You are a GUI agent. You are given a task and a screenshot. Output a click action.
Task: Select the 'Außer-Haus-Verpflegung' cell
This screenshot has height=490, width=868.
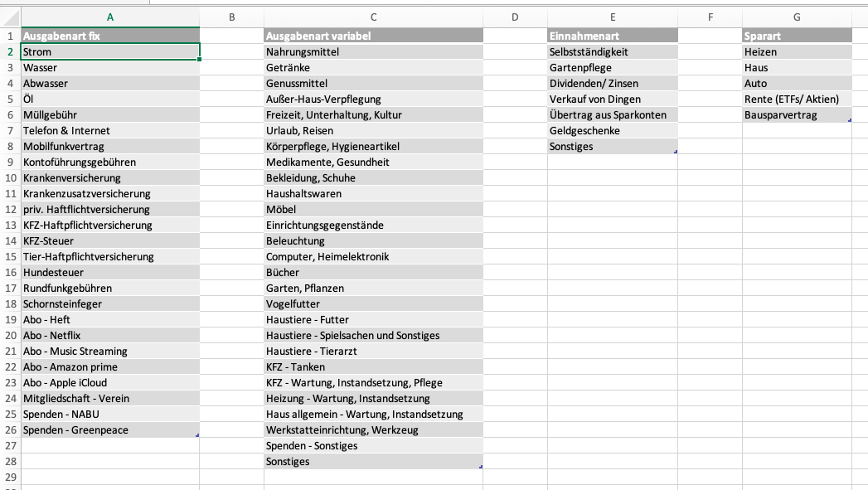pyautogui.click(x=374, y=99)
